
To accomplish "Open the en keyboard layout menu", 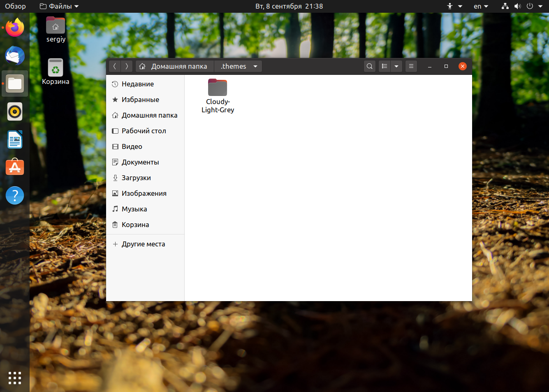I will [481, 6].
